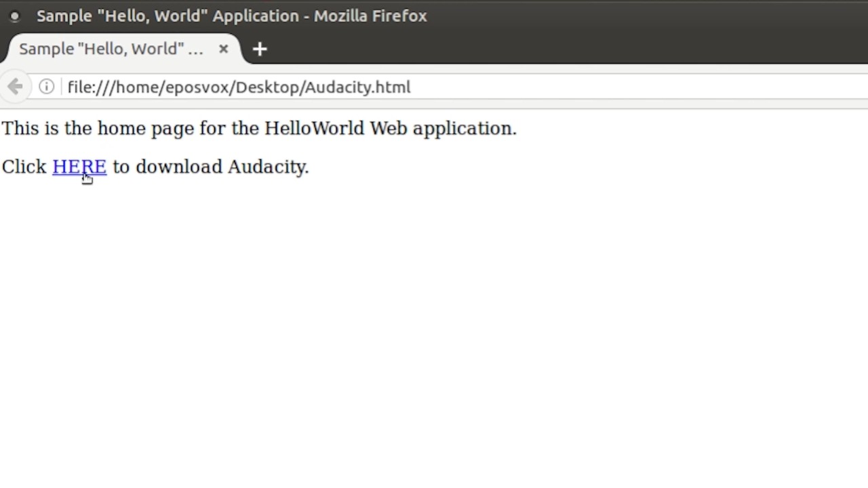
Task: Go back using the back arrow
Action: tap(15, 87)
